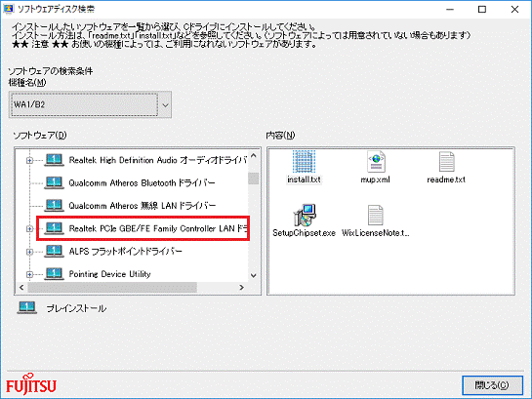Expand the Realtek PCIe GBE/FE Family Controller node
Screen dimensions: 532x399
[x=29, y=229]
